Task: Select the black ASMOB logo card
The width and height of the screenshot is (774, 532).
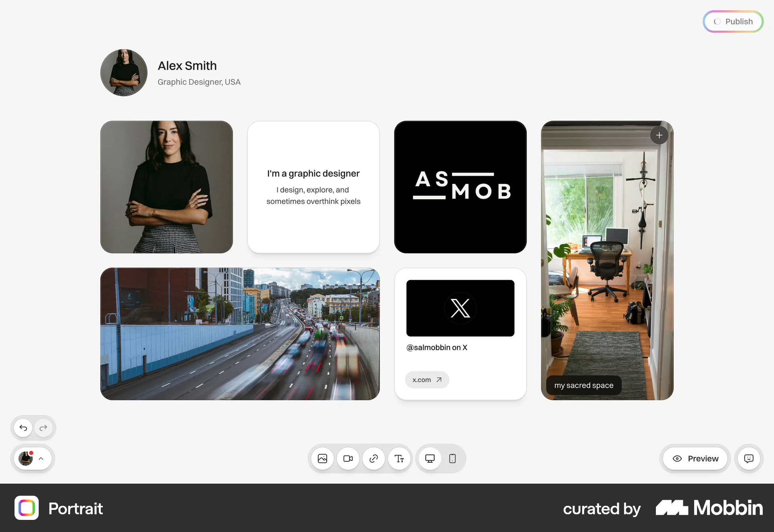Action: tap(460, 187)
